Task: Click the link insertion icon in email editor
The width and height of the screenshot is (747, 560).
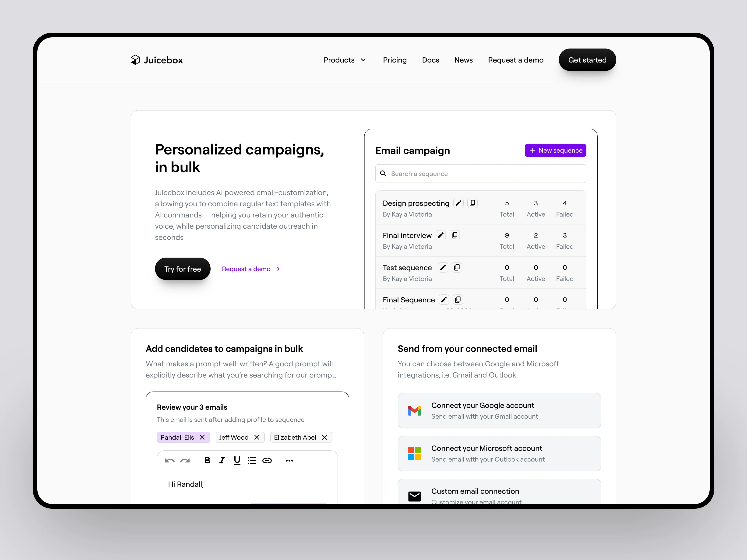Action: 267,461
